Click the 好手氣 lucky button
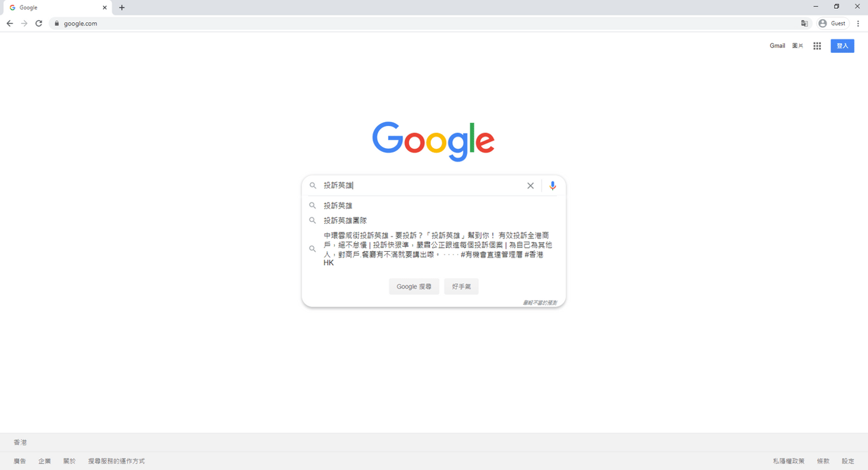The width and height of the screenshot is (868, 470). point(461,287)
